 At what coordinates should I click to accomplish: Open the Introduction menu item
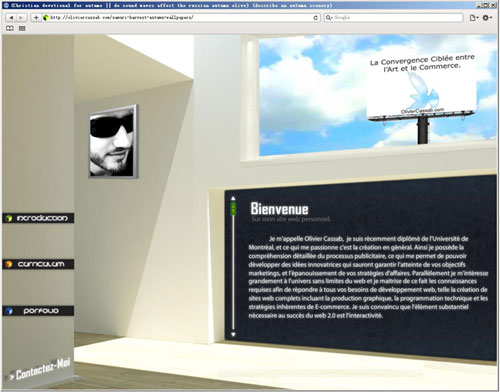[38, 218]
